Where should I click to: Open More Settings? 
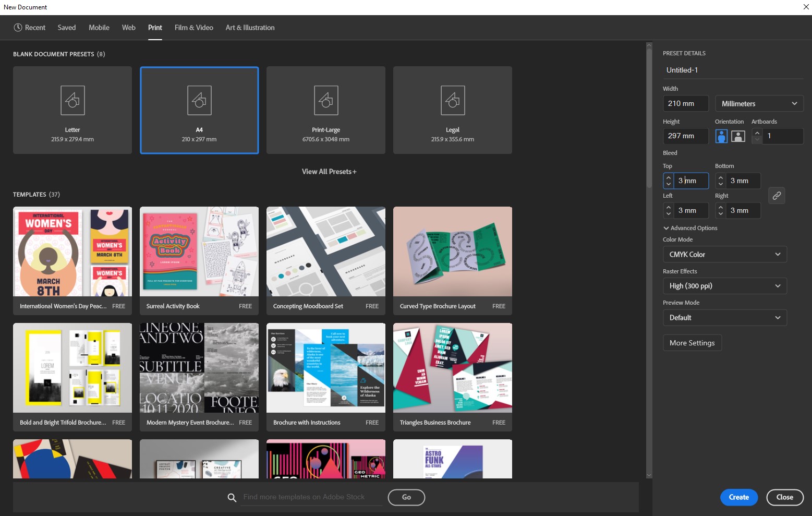(692, 342)
